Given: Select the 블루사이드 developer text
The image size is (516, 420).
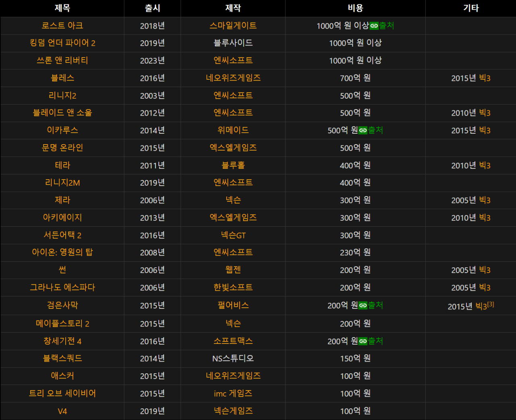Looking at the screenshot, I should click(233, 43).
